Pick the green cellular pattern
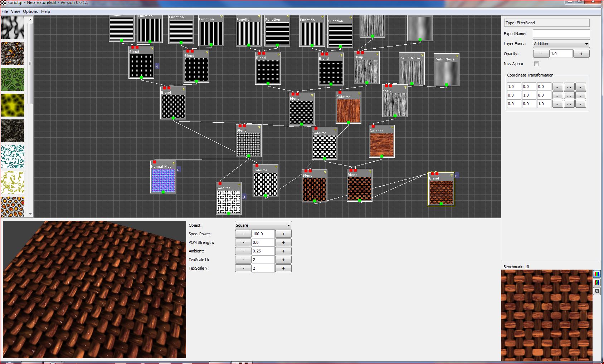Viewport: 604px width, 364px height. (x=13, y=79)
